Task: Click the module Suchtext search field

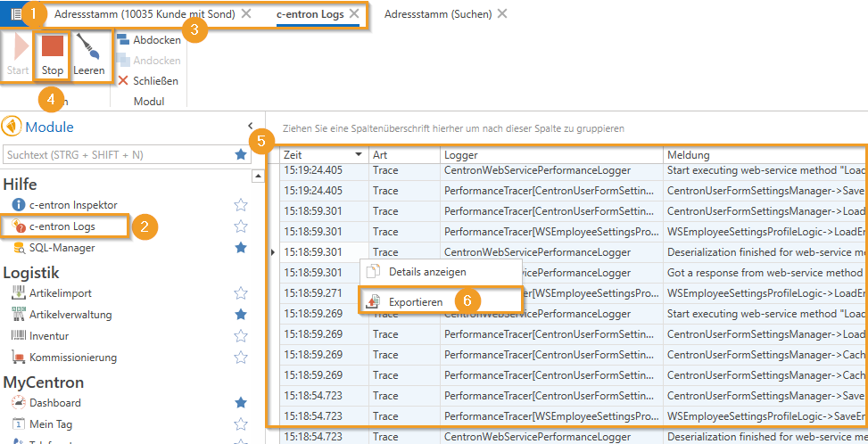Action: (116, 155)
